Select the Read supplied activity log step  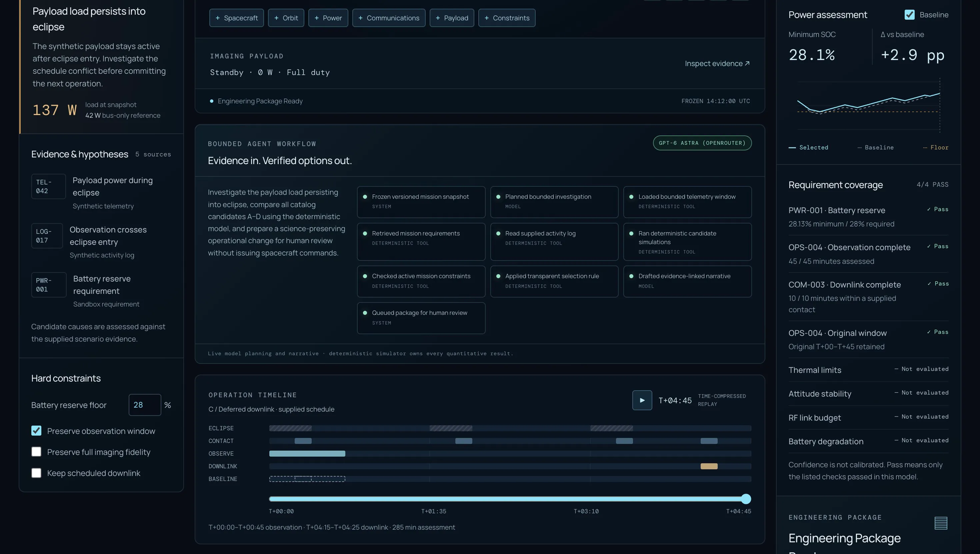point(554,242)
